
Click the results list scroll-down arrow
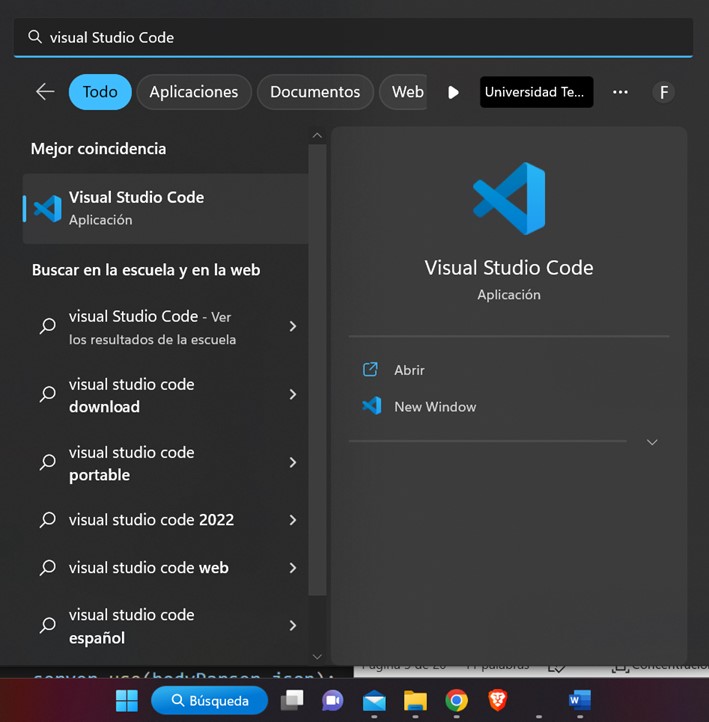317,656
